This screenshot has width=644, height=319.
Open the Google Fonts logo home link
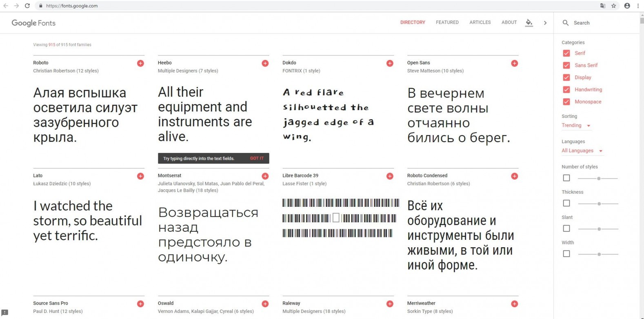click(x=33, y=23)
